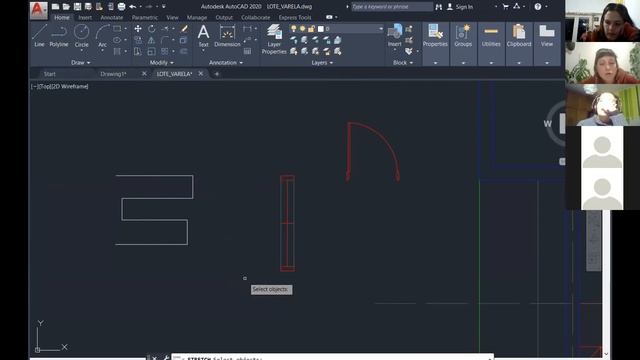Open the Start file tab
Screen dimensions: 640x360
point(49,74)
